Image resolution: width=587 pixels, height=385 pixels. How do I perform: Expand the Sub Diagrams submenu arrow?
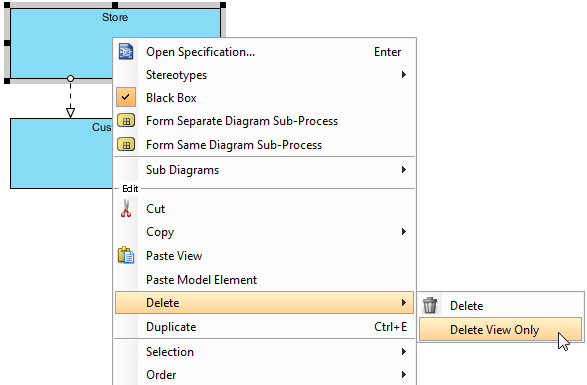point(404,170)
